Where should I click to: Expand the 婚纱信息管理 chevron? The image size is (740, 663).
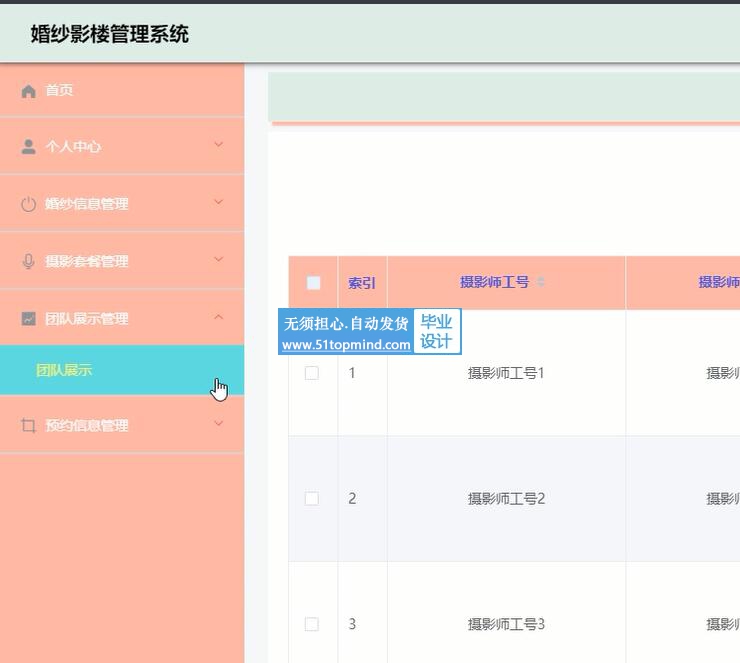point(219,203)
